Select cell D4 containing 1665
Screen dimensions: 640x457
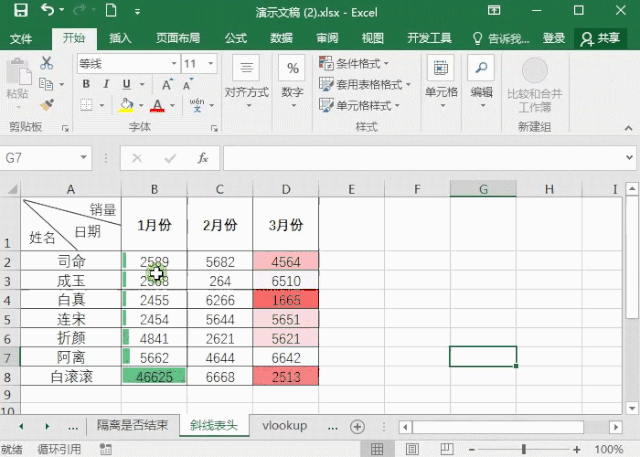286,299
